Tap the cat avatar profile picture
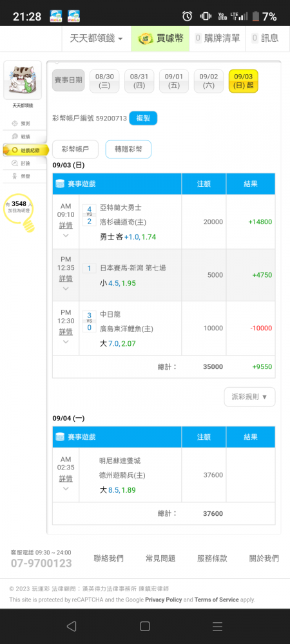 point(23,80)
